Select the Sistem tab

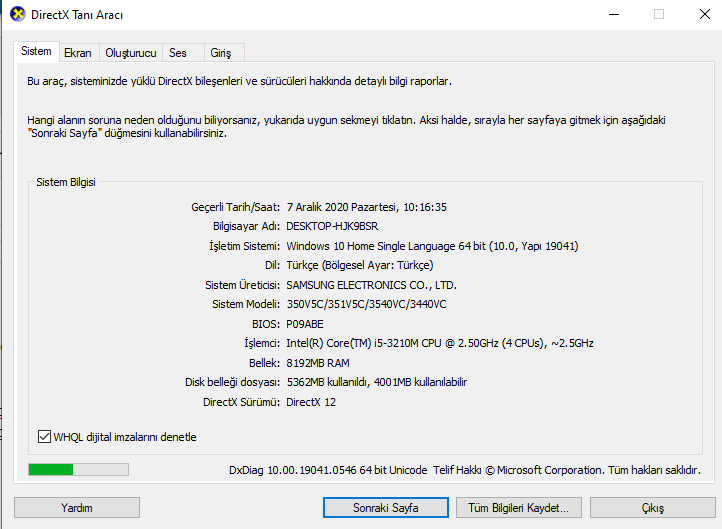pos(36,51)
